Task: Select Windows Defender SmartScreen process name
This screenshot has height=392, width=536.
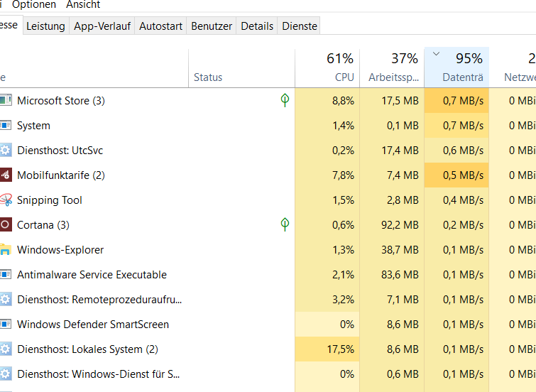Action: tap(93, 325)
